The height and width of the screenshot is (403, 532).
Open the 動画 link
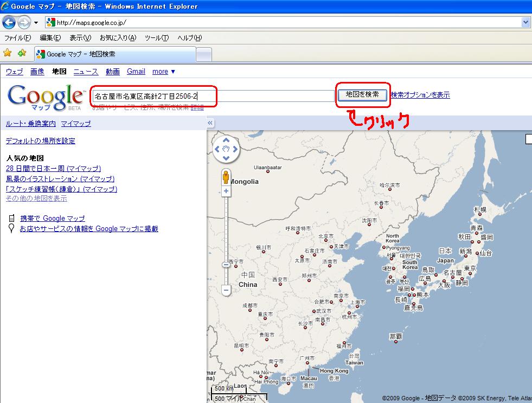pos(112,72)
